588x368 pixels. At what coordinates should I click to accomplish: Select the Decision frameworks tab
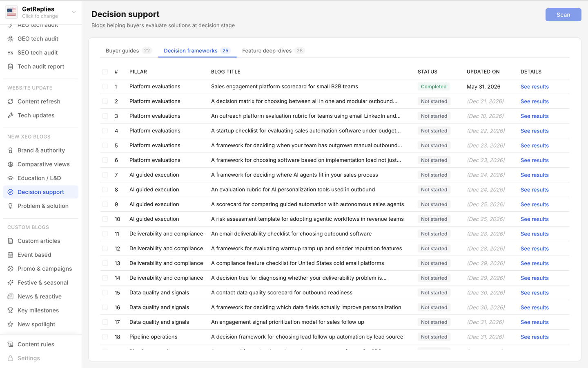click(197, 51)
